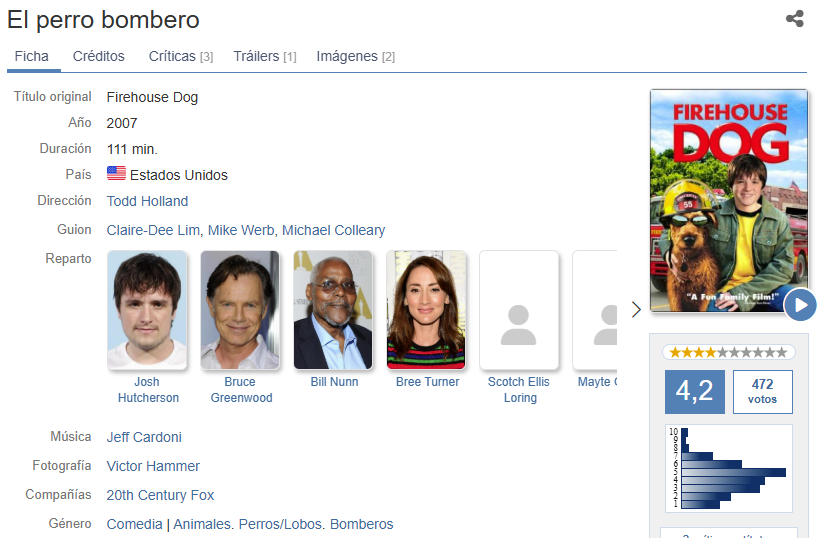Viewport: 821px width, 538px height.
Task: Open the Bomberos topic link
Action: pyautogui.click(x=361, y=524)
